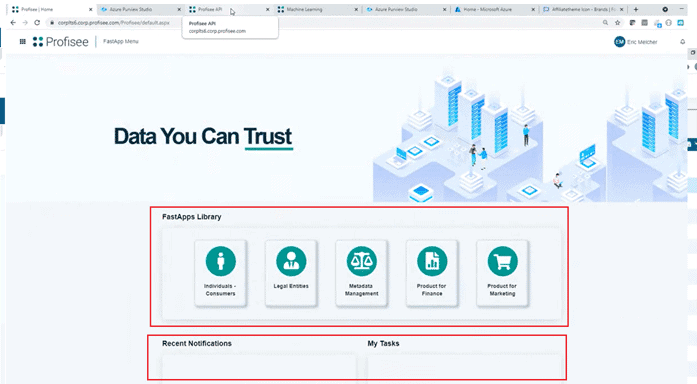Click the zoom magnifier in address bar
Viewport: 697px width, 384px height.
605,23
